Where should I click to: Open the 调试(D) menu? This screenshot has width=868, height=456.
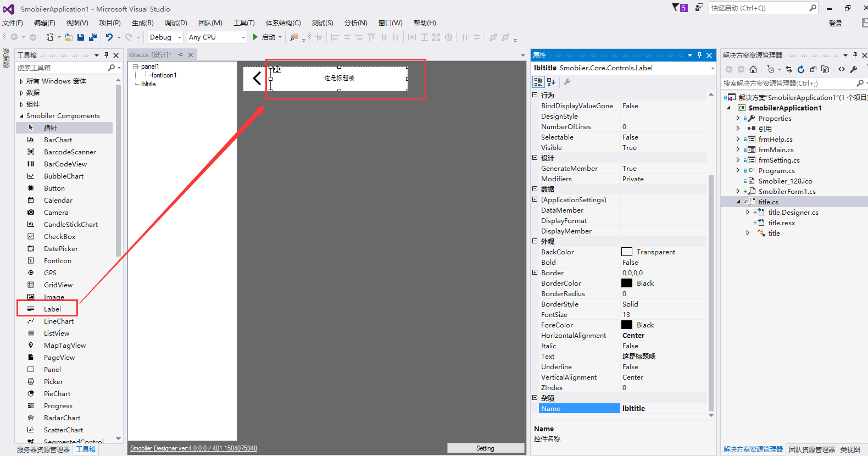[176, 23]
